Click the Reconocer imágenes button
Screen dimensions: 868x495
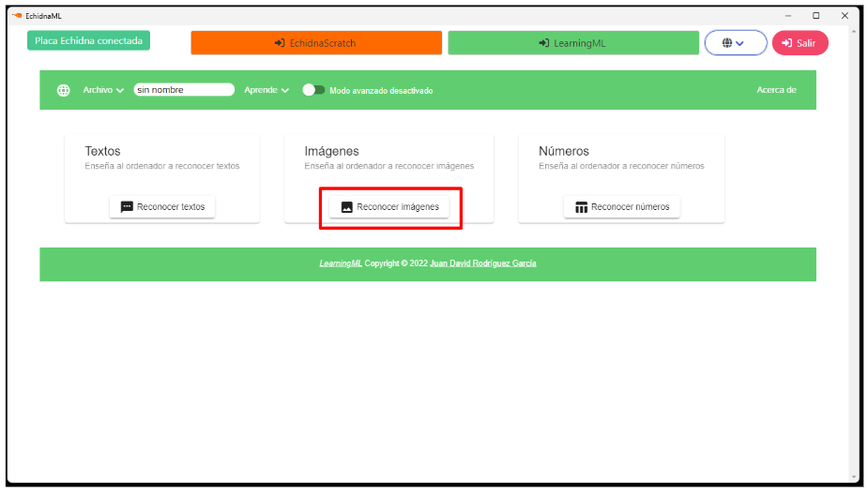[x=389, y=207]
